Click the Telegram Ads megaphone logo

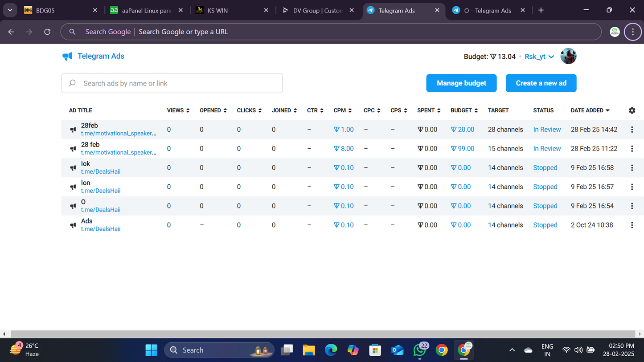(67, 56)
